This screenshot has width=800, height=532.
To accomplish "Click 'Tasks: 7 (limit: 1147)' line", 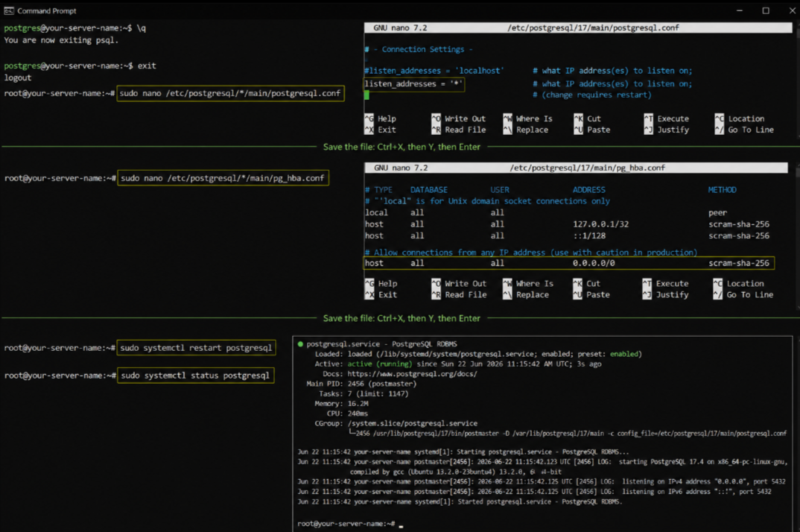I will coord(364,393).
